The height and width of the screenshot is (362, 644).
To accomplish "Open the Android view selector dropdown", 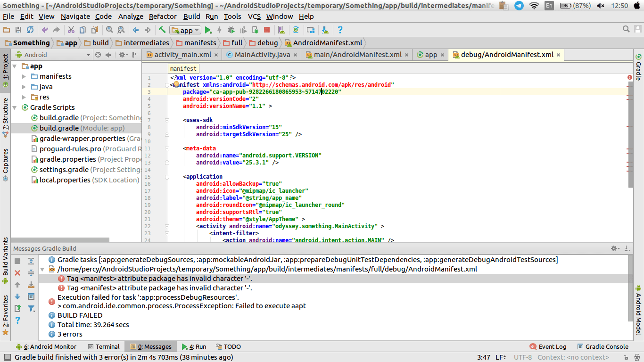I will tap(52, 55).
